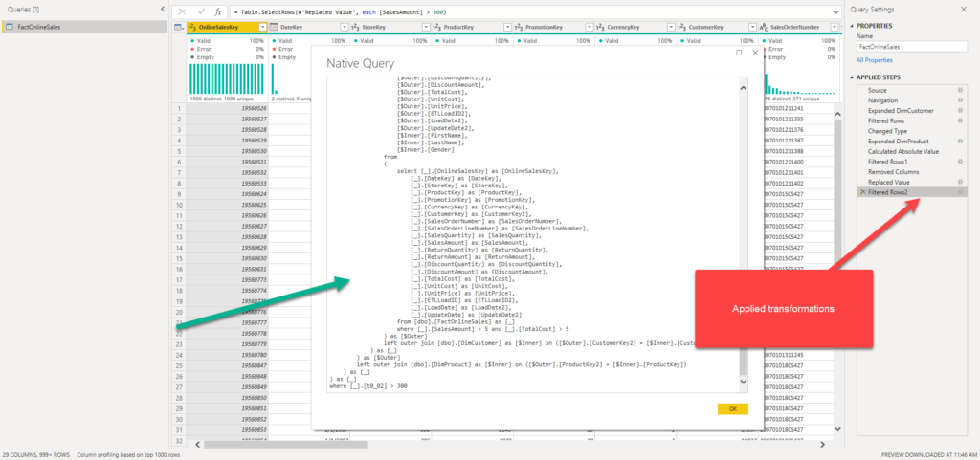Change StoreKey data type icon
Image resolution: width=980 pixels, height=460 pixels.
click(x=355, y=28)
